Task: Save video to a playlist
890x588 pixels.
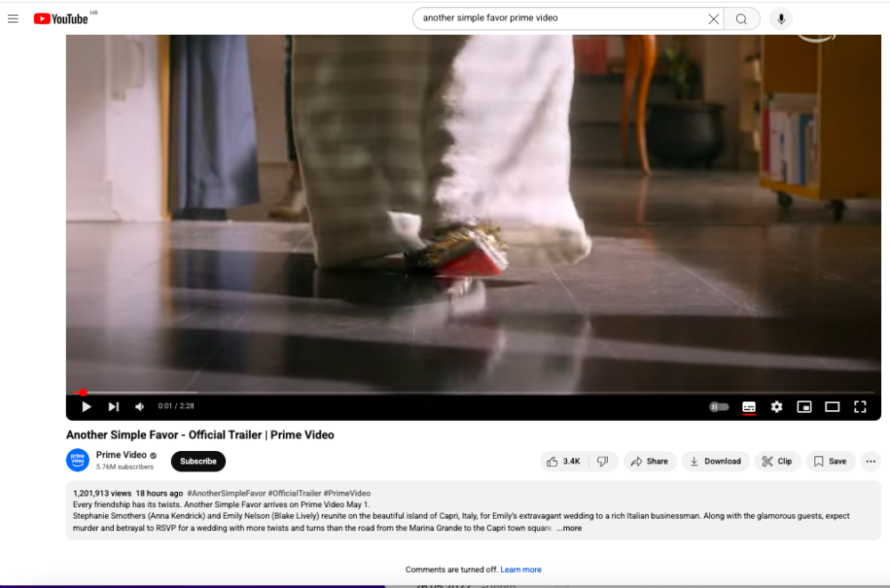Action: click(x=830, y=462)
